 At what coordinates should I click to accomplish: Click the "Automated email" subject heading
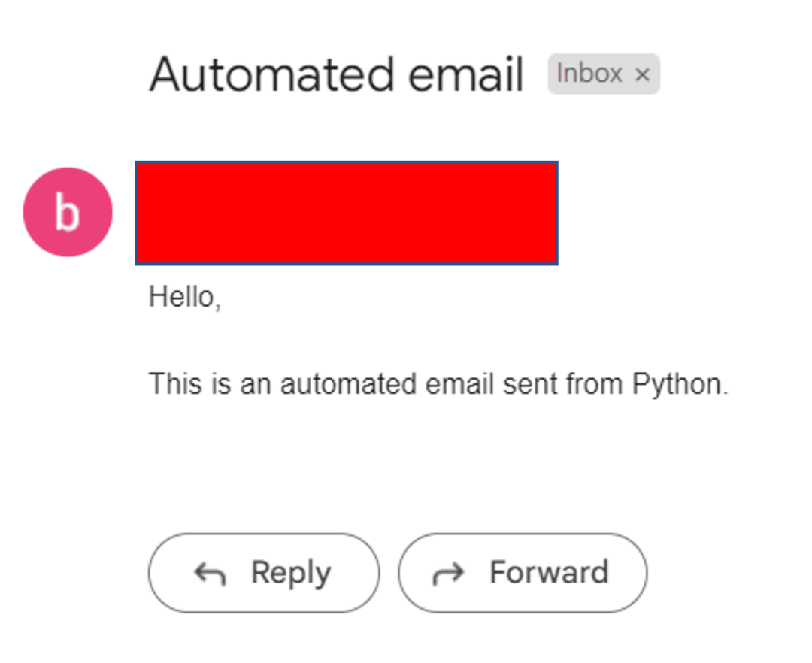[336, 74]
